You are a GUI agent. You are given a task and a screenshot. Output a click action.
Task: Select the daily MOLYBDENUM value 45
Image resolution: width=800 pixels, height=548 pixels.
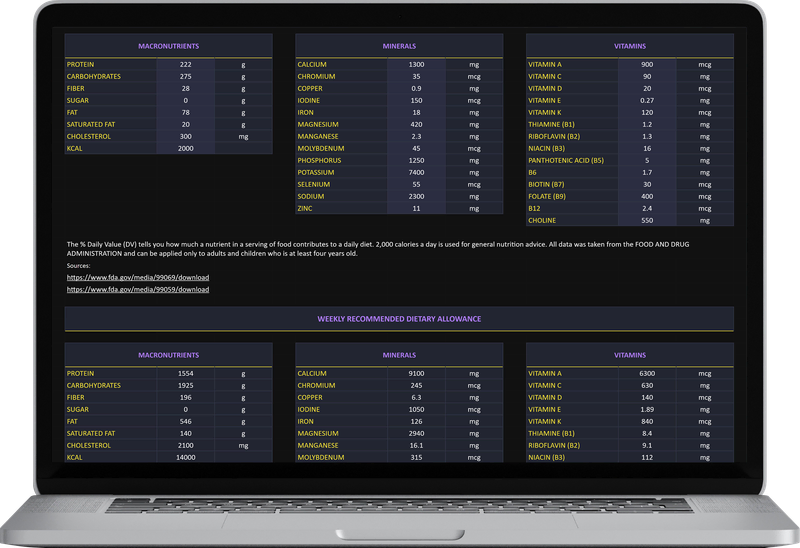(416, 148)
